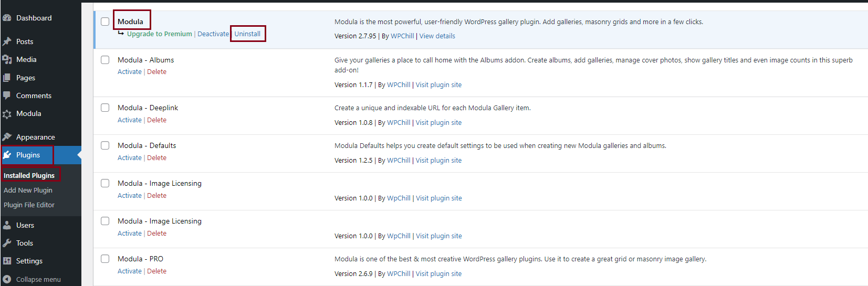Click Upgrade to Premium link

(159, 34)
